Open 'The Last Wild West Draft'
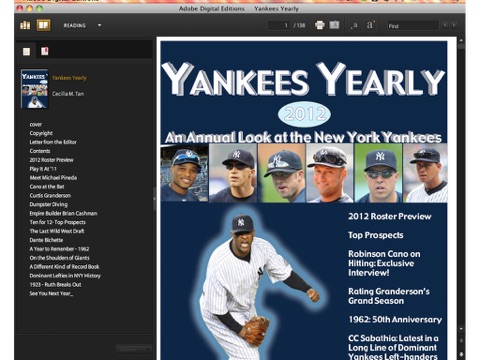The width and height of the screenshot is (480, 360). click(57, 231)
